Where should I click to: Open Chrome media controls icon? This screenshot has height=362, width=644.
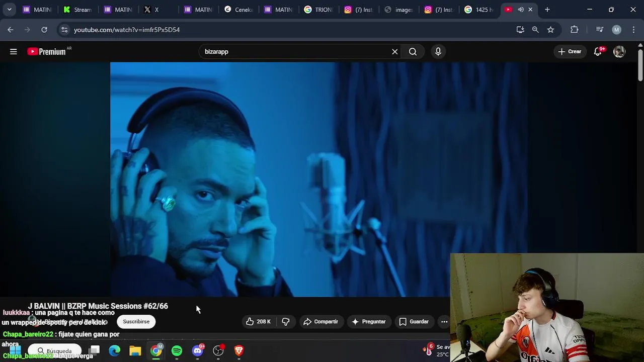click(599, 30)
